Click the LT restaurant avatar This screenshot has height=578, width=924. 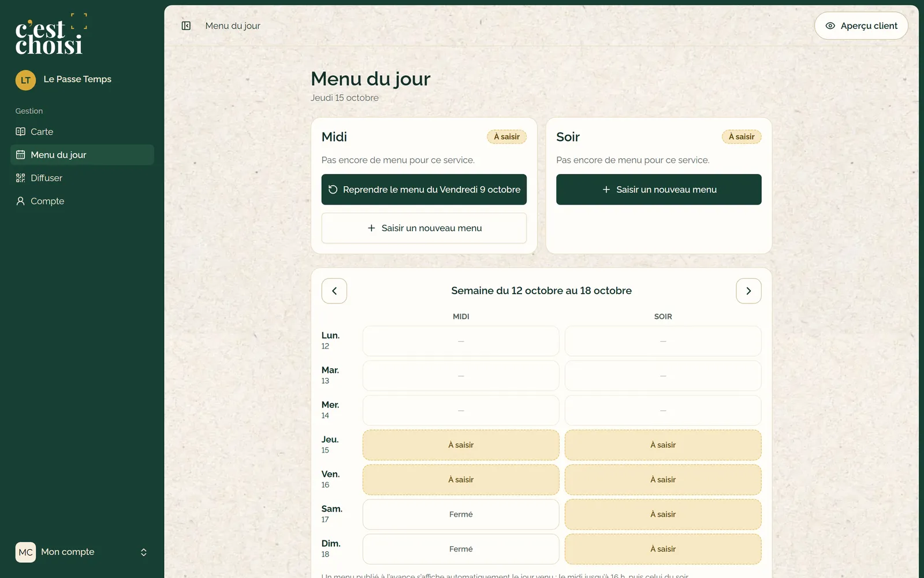pyautogui.click(x=25, y=80)
